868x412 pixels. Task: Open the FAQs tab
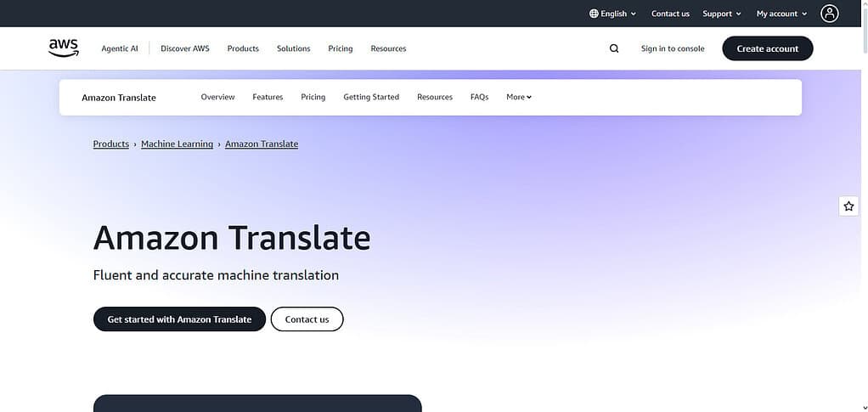coord(479,97)
